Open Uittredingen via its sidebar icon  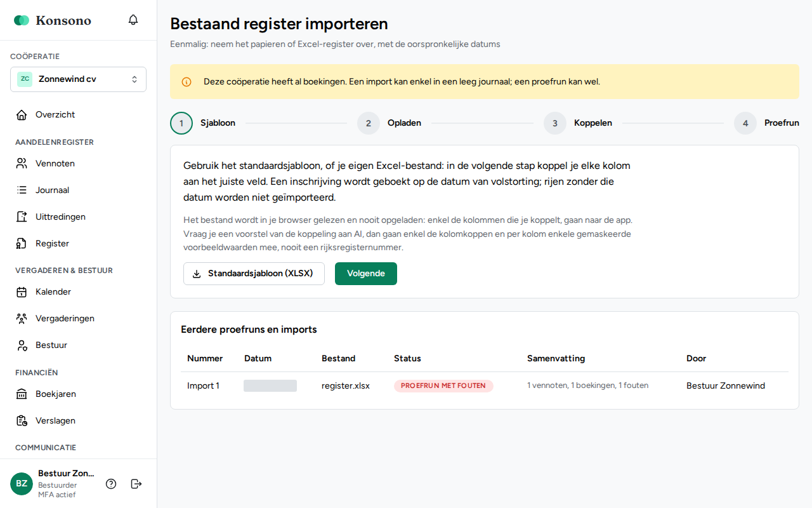pos(22,217)
